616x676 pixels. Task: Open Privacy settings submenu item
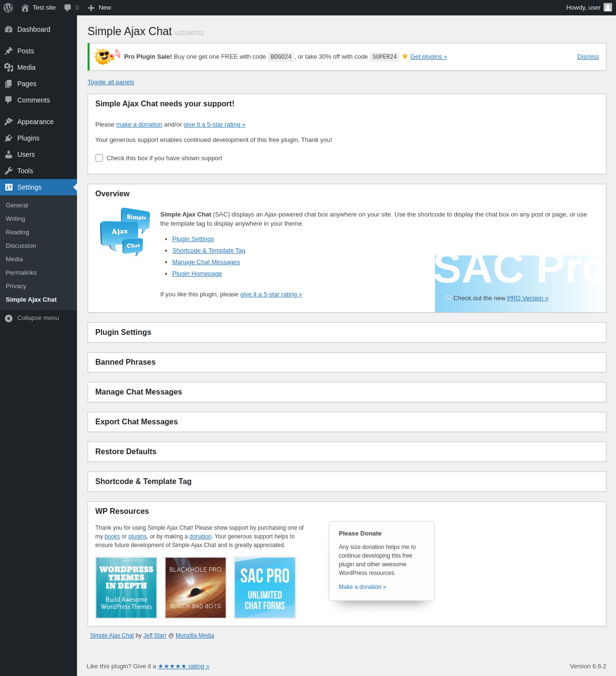[16, 286]
